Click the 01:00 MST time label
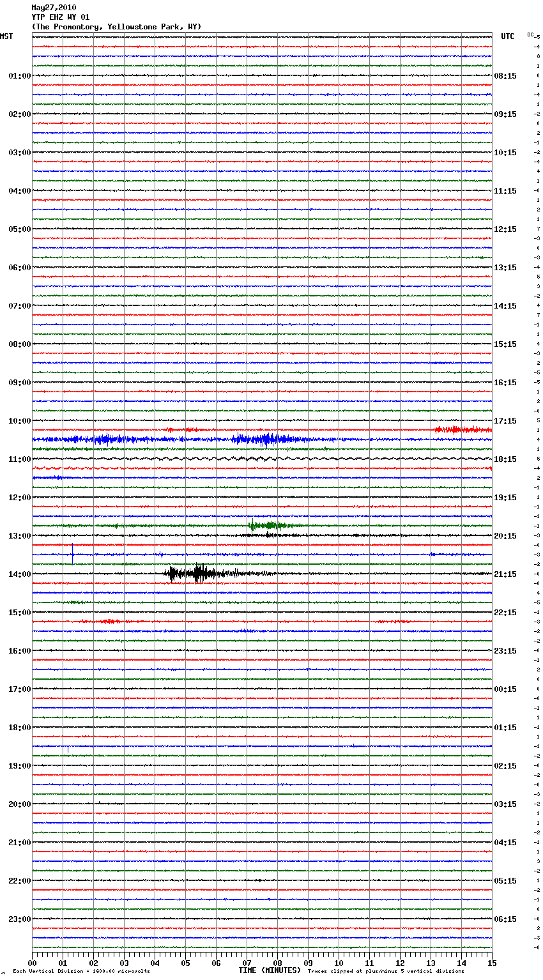Screen dimensions: 543x980 (19, 76)
